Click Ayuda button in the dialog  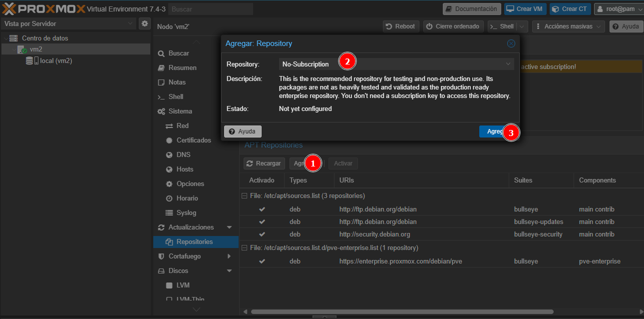(243, 131)
